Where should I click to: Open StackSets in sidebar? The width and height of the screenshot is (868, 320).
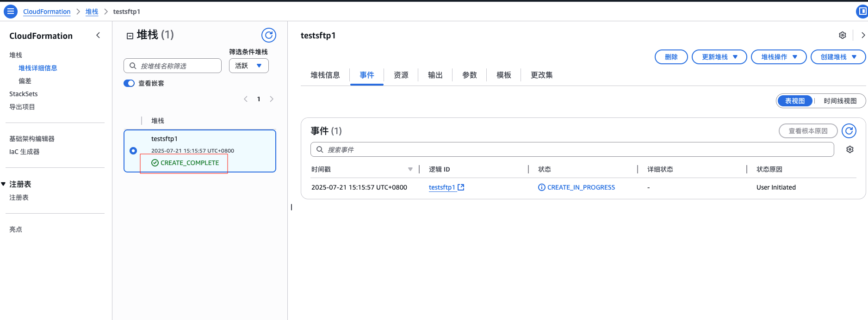(x=24, y=94)
